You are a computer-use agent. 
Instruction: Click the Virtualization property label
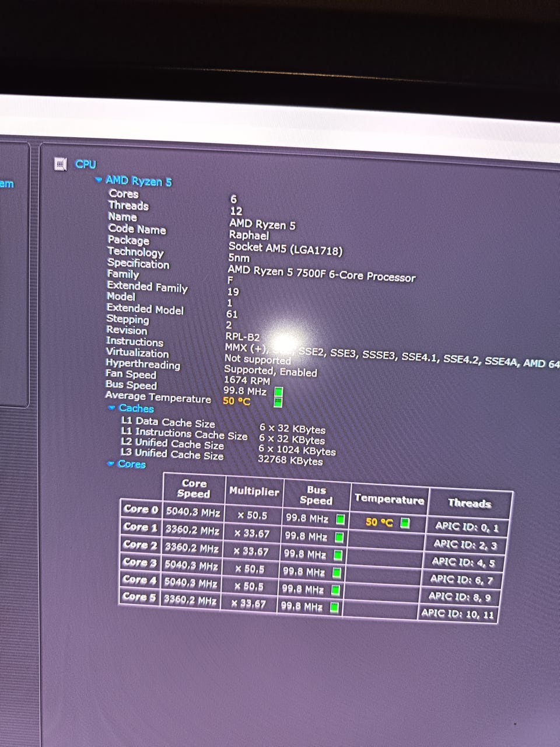pos(138,352)
